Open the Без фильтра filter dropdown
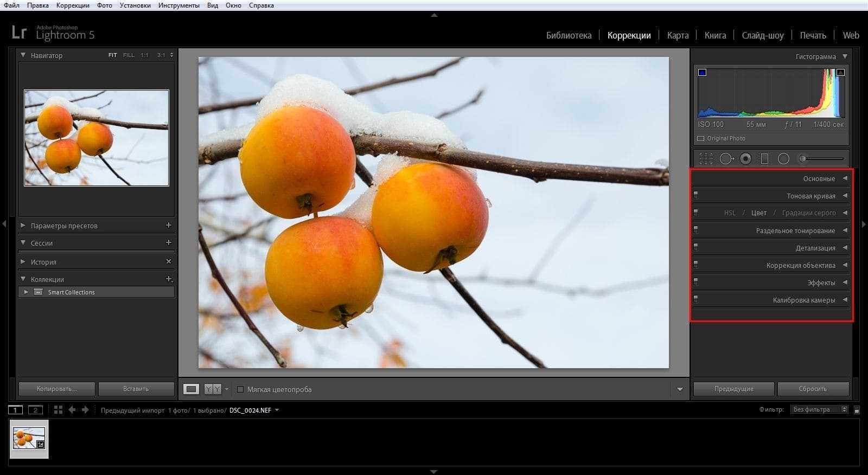This screenshot has height=475, width=868. pos(819,410)
